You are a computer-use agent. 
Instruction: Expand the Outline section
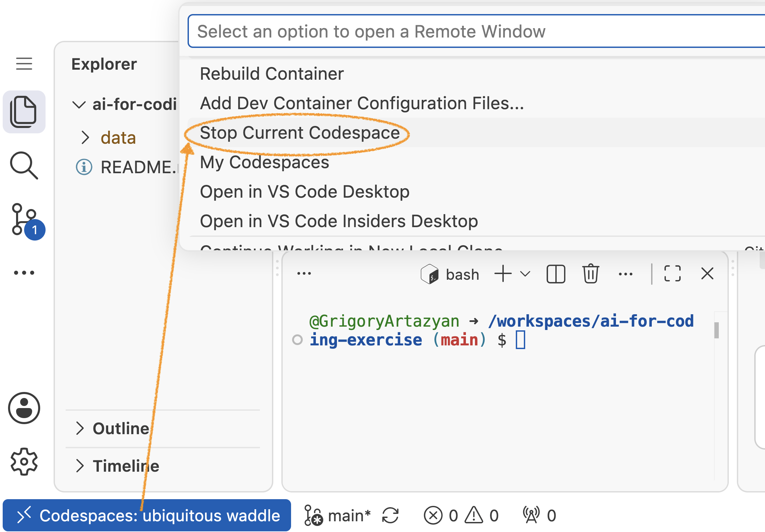(x=80, y=428)
